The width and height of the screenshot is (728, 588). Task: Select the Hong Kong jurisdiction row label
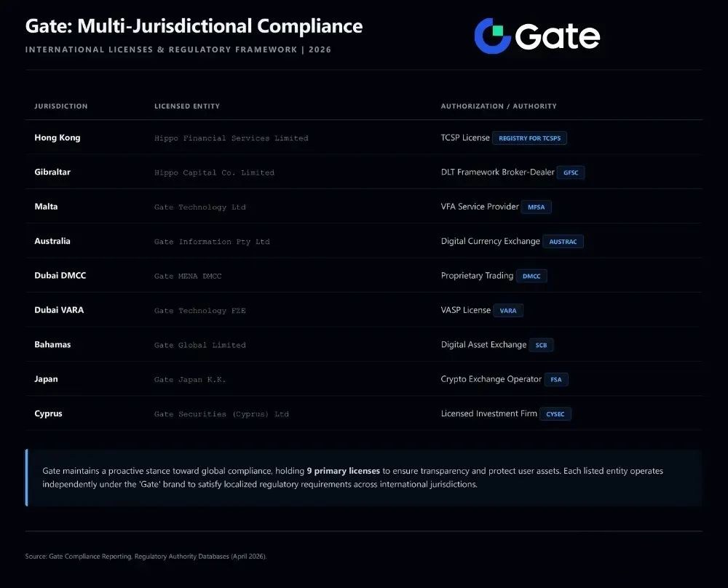coord(58,138)
